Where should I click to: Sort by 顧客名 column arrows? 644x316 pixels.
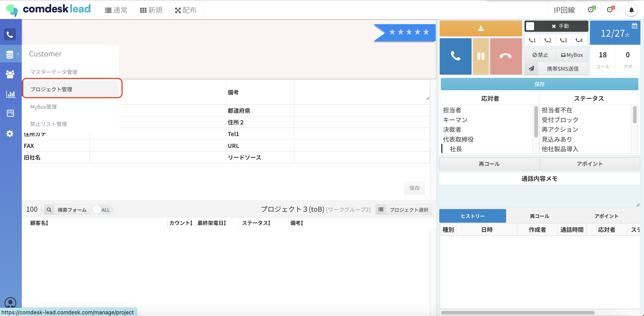[x=47, y=223]
